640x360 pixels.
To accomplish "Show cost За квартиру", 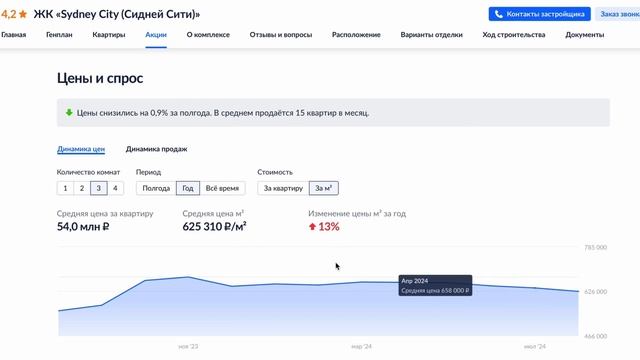I will pyautogui.click(x=283, y=188).
